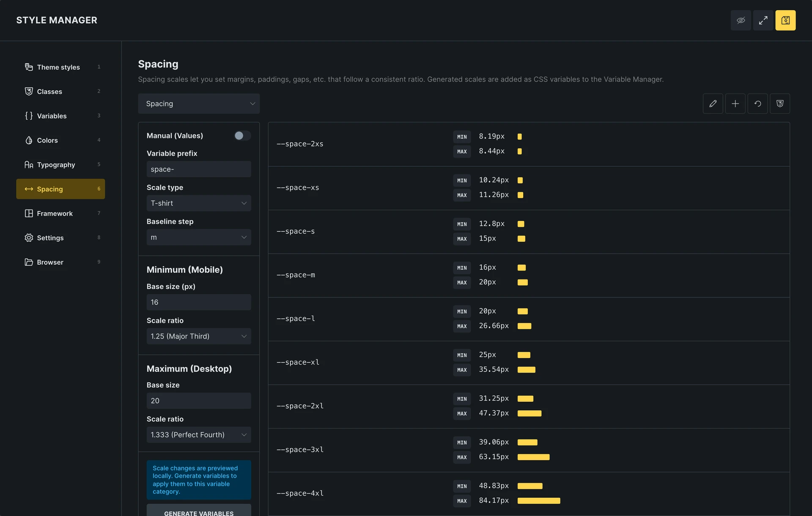Click the --space-2xs variable name

pyautogui.click(x=300, y=144)
